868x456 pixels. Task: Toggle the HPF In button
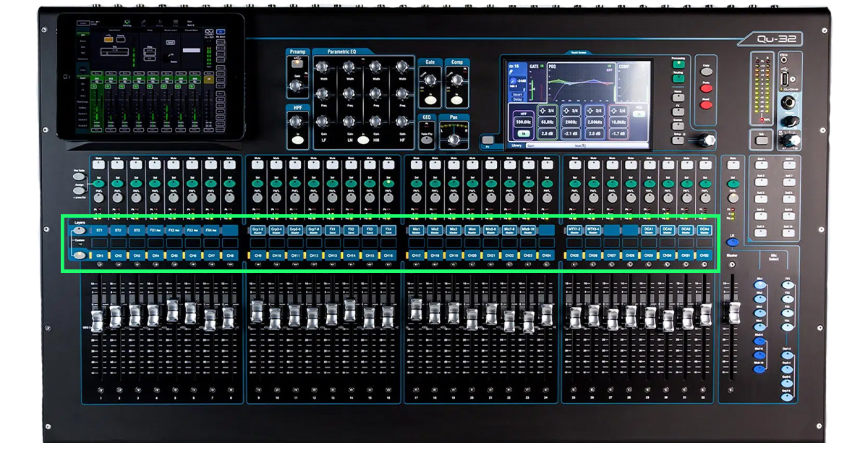(298, 140)
